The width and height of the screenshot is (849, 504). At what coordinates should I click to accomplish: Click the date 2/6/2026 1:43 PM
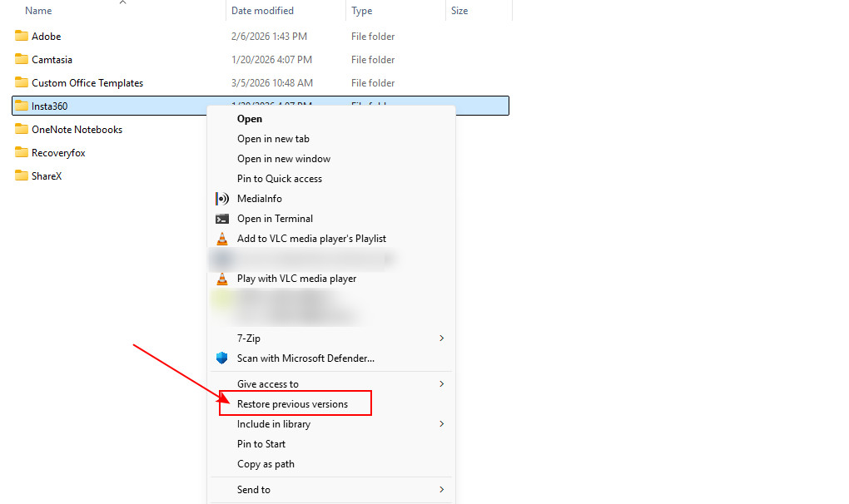(x=269, y=37)
